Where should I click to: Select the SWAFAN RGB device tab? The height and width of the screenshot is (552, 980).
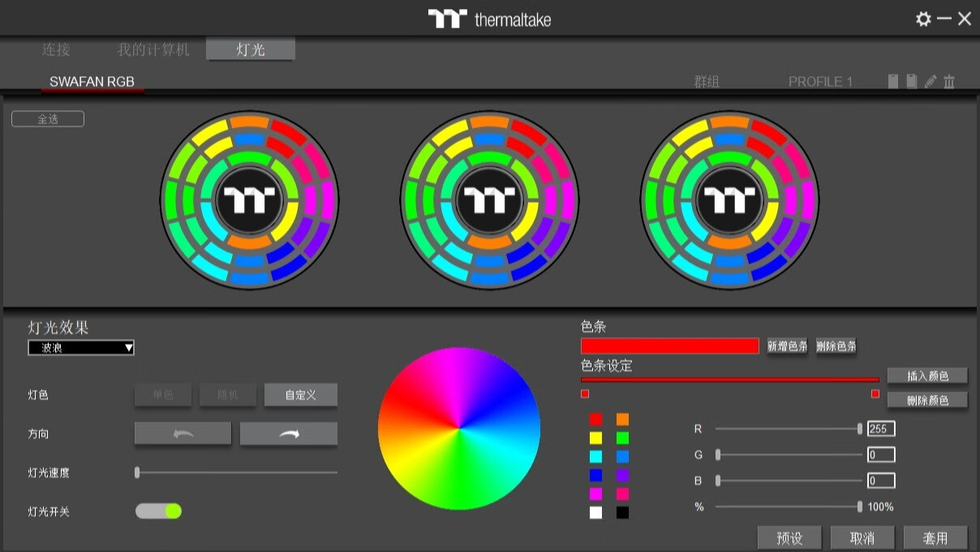click(92, 82)
